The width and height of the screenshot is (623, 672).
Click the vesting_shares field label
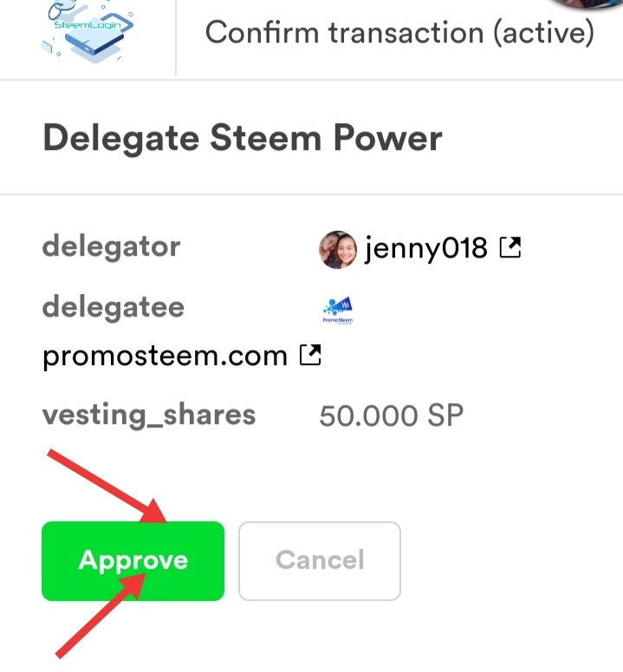point(148,414)
